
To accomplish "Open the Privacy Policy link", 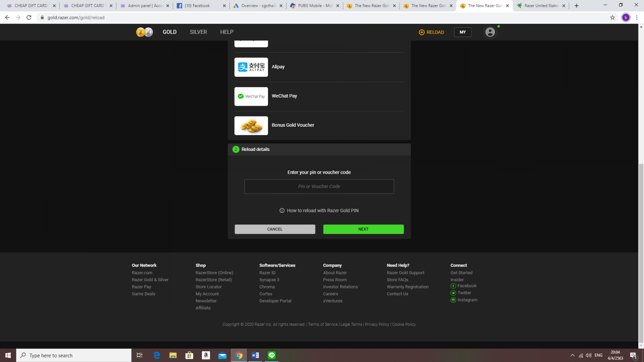I will point(377,325).
